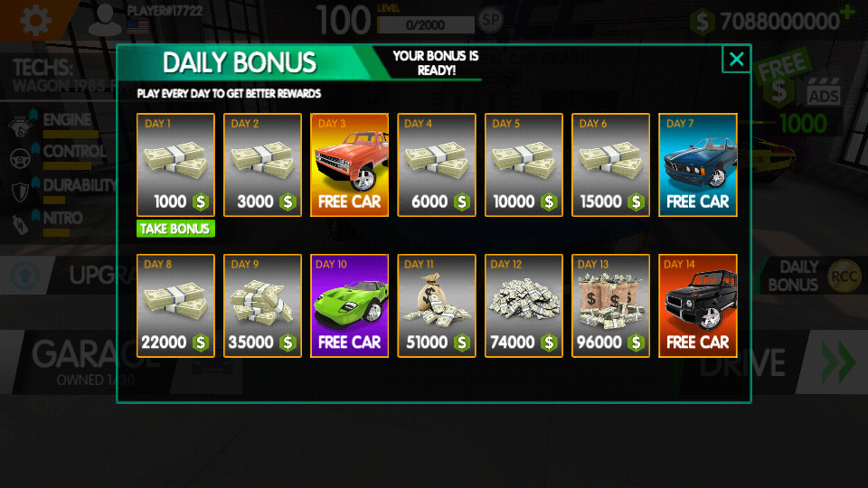Click the level progress bar 0/2000
868x488 pixels.
(425, 25)
